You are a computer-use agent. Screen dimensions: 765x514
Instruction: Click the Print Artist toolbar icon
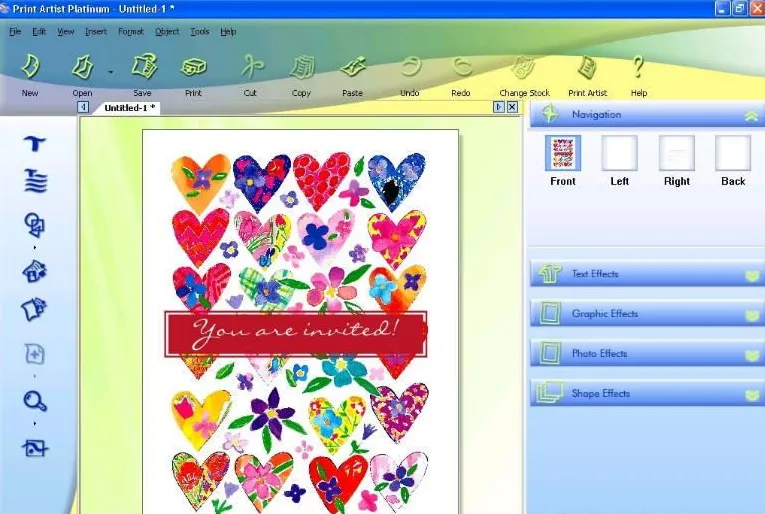tap(587, 67)
